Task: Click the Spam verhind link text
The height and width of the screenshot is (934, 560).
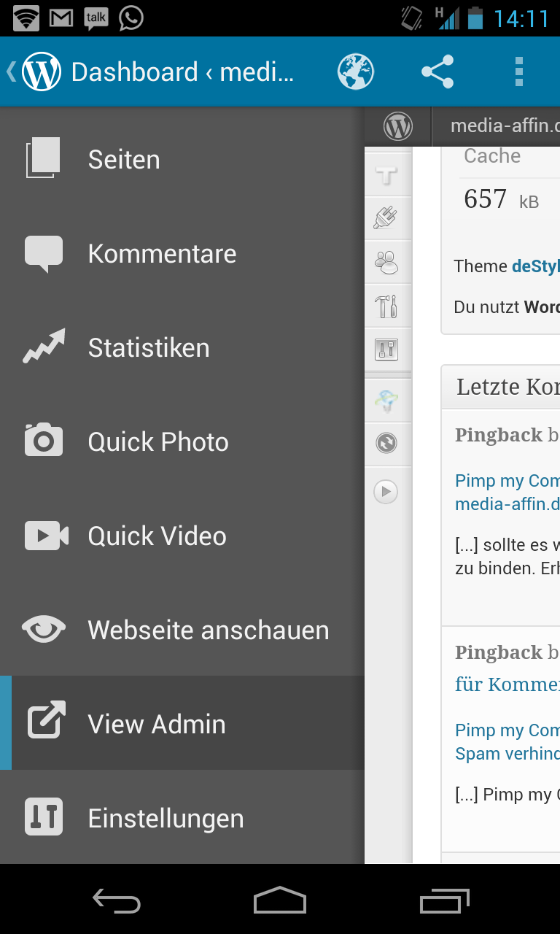Action: coord(507,753)
